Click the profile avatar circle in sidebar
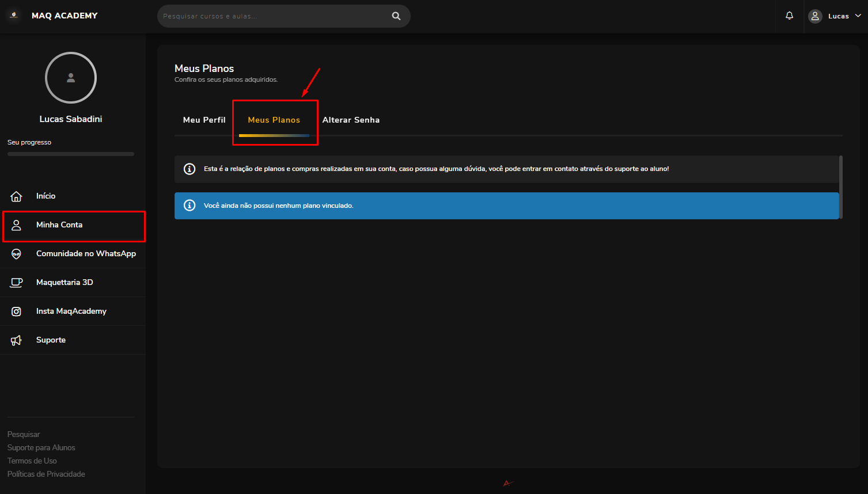This screenshot has width=868, height=494. [71, 78]
